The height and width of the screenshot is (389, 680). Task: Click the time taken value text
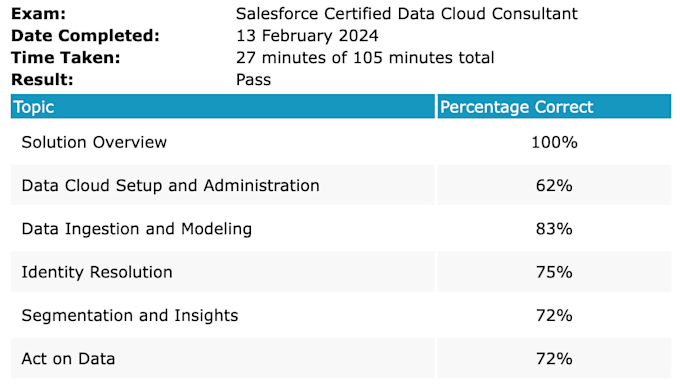(365, 58)
